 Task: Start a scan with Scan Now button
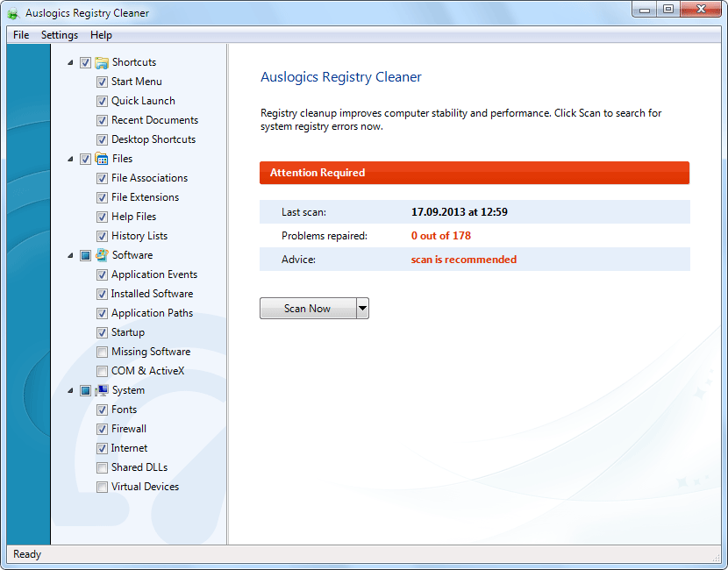pos(308,308)
